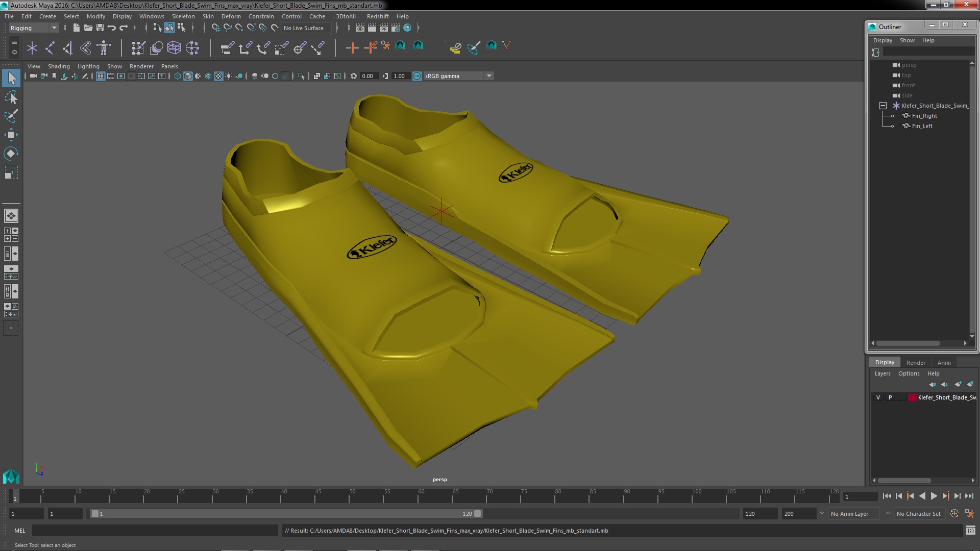Open the Script Editor icon at bottom right
Viewport: 980px width, 551px height.
(x=970, y=531)
